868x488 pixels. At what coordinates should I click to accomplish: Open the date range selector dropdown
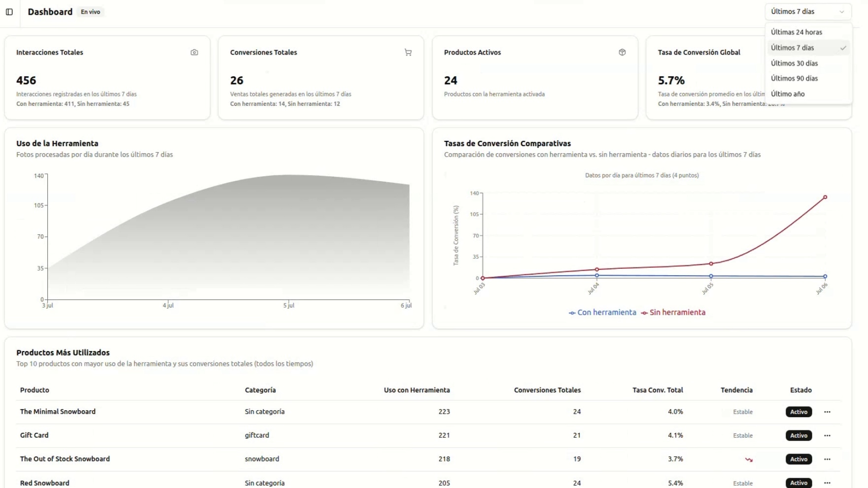click(x=807, y=11)
